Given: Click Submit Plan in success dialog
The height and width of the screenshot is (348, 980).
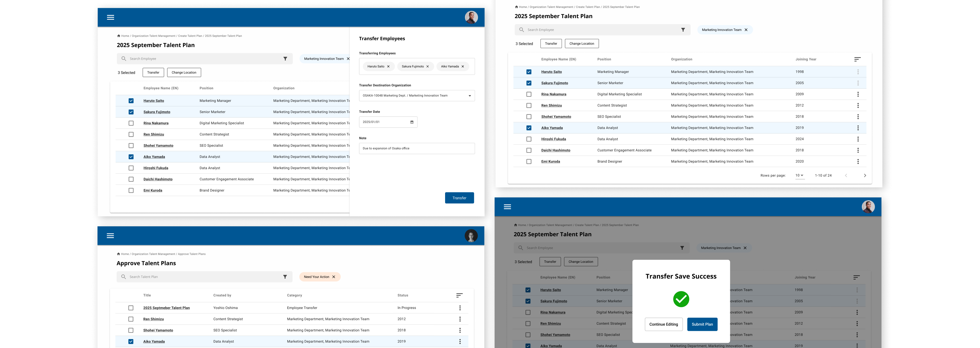Looking at the screenshot, I should pos(702,325).
